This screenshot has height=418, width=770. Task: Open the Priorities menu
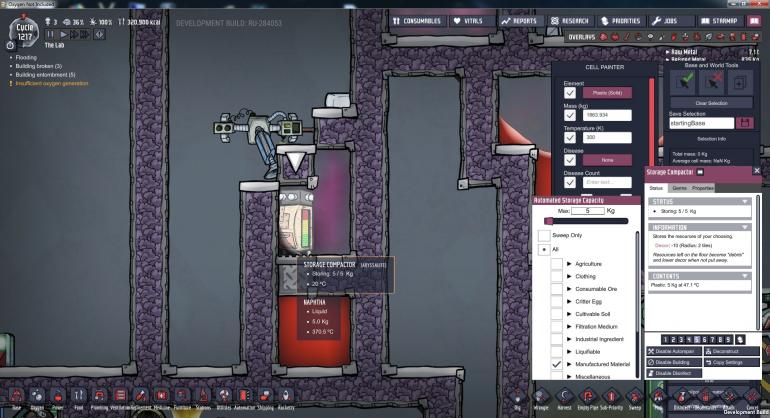coord(621,21)
